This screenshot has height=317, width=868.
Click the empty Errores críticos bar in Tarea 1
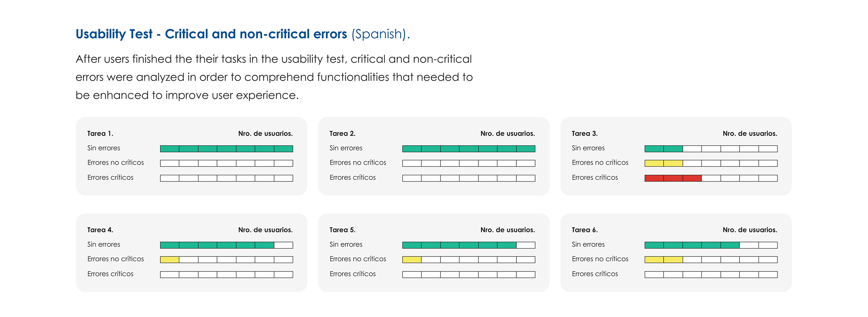(226, 178)
